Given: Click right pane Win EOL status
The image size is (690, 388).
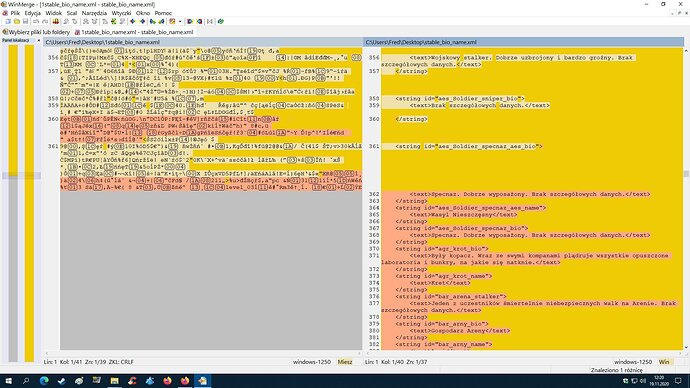Looking at the screenshot, I should pyautogui.click(x=664, y=362).
